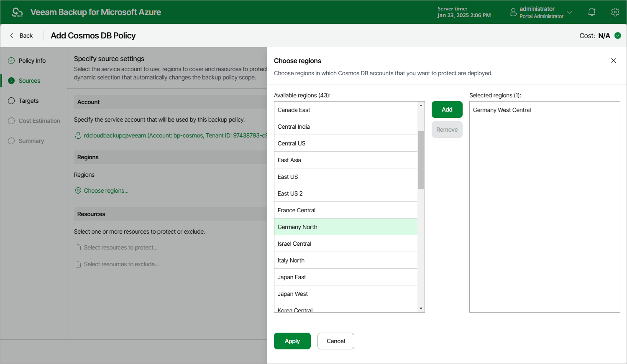Click the scroll-up arrow in the available regions list
This screenshot has height=364, width=627.
pyautogui.click(x=421, y=105)
